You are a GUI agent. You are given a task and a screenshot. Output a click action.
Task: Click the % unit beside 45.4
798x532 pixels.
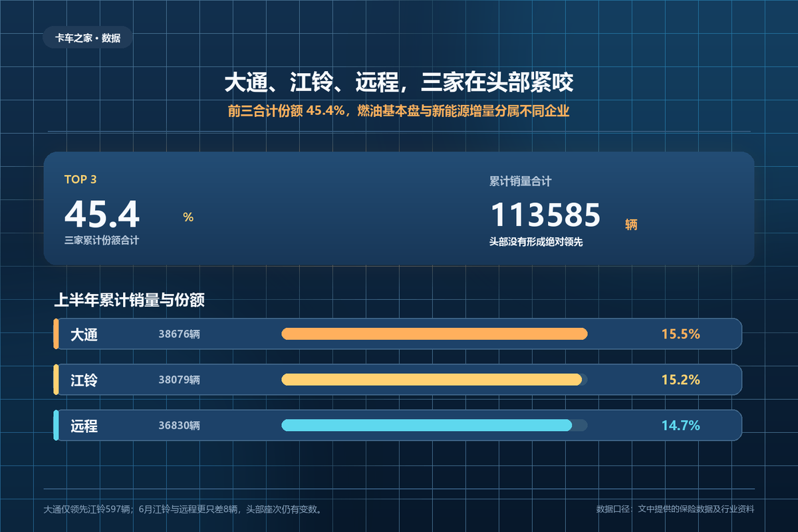point(188,217)
